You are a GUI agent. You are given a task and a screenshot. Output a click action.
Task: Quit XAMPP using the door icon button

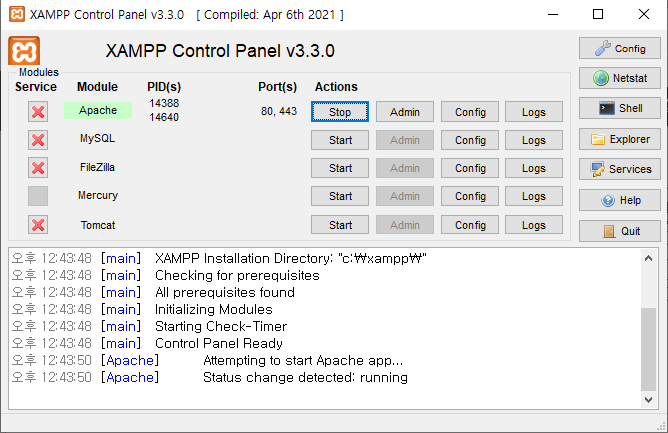[x=619, y=231]
